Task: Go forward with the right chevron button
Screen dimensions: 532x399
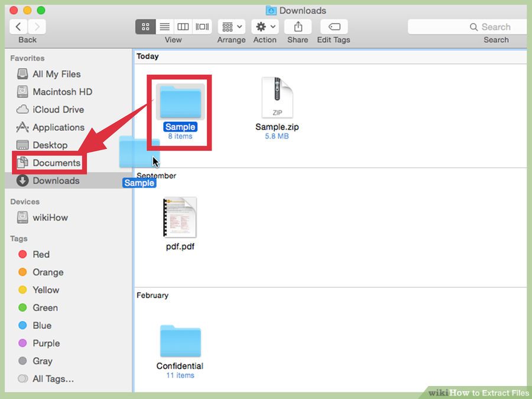Action: point(37,27)
